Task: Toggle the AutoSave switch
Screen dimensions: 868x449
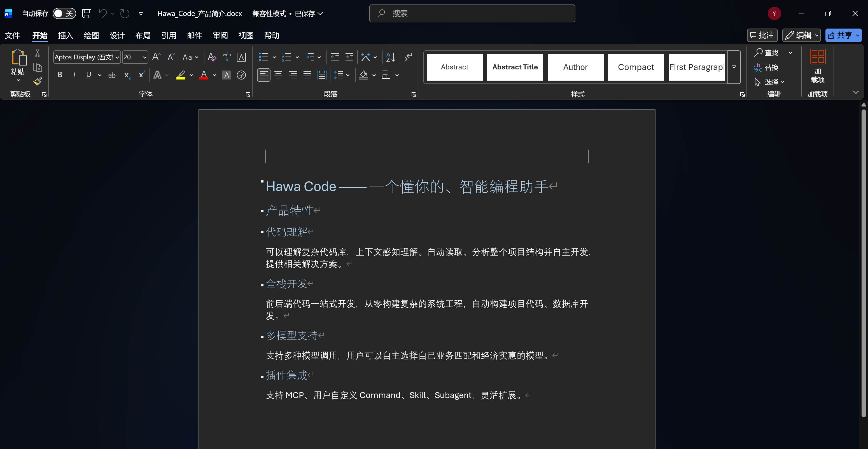Action: click(x=64, y=13)
